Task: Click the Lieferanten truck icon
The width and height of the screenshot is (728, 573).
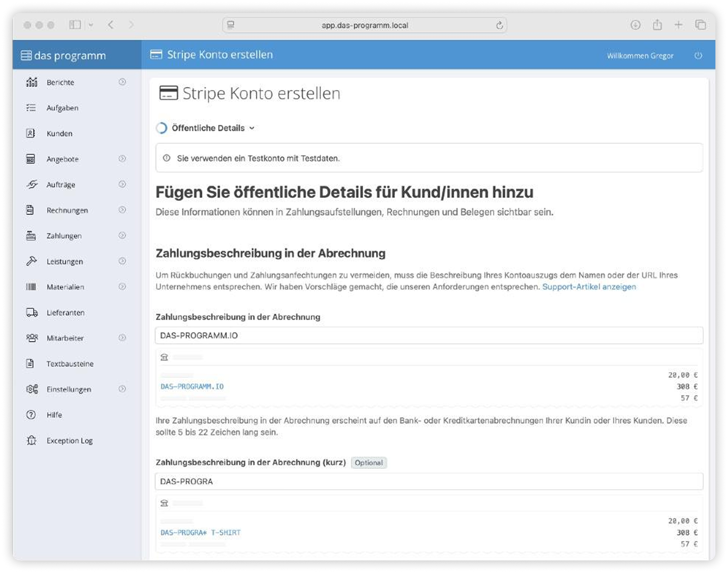Action: [32, 312]
